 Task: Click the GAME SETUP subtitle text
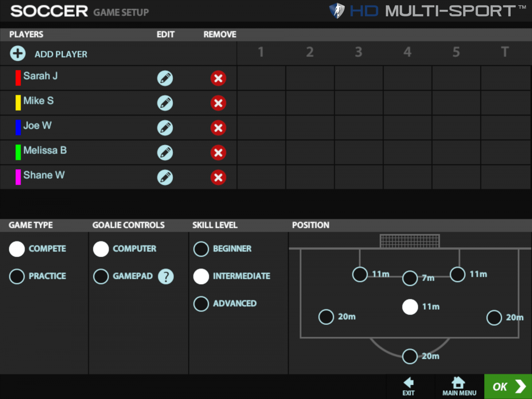121,12
